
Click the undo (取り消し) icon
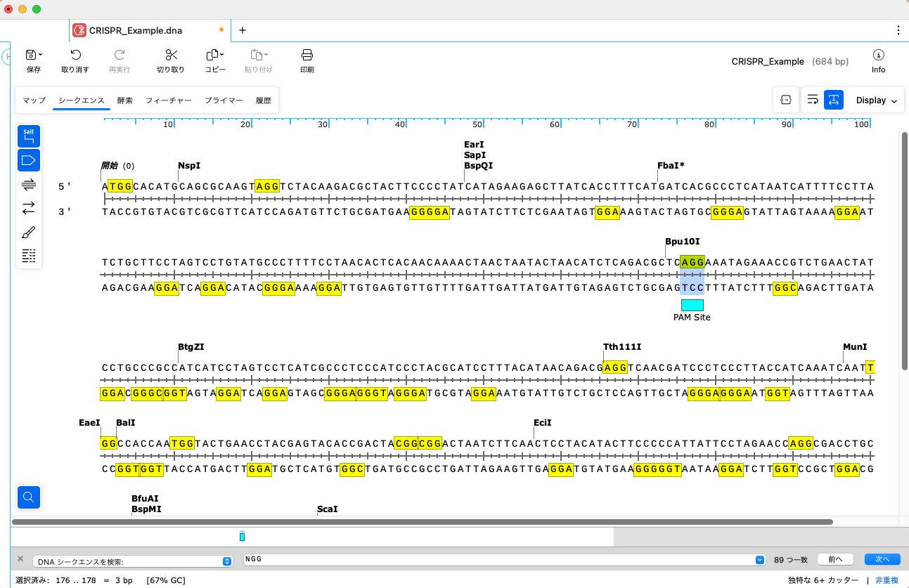click(x=75, y=56)
